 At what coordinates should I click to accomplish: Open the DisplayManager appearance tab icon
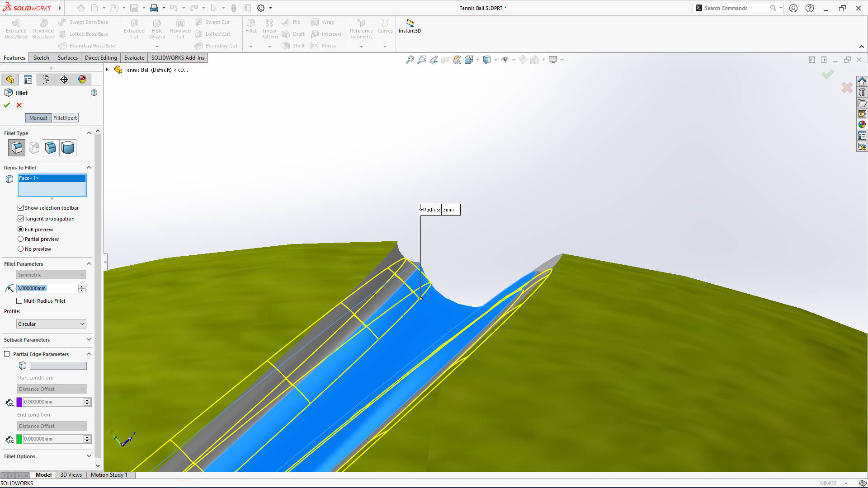(82, 80)
